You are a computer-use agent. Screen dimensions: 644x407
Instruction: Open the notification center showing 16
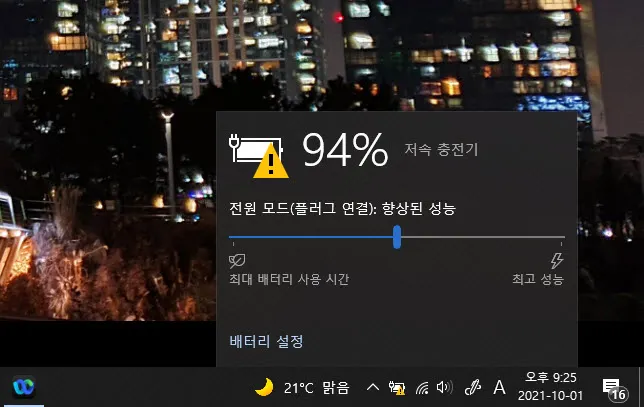pos(615,389)
